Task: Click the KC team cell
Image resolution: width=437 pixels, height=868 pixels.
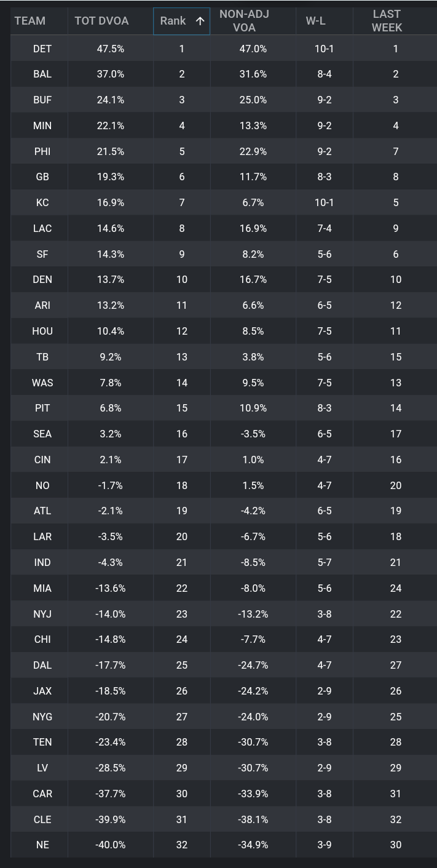Action: pos(42,202)
